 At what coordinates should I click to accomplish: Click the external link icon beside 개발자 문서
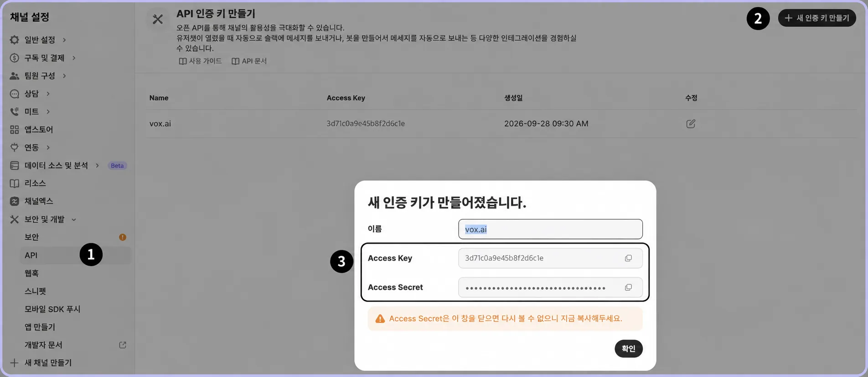[x=123, y=345]
